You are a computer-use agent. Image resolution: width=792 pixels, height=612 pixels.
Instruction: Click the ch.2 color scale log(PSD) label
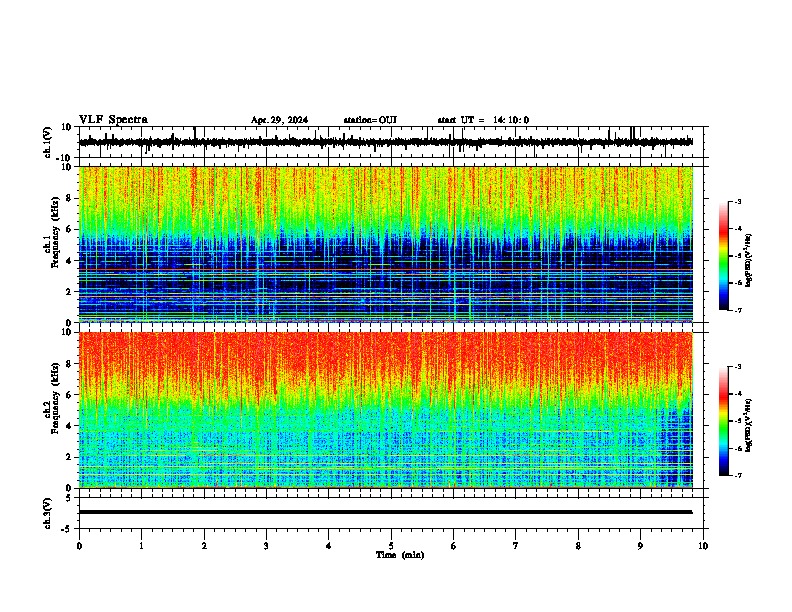point(749,425)
